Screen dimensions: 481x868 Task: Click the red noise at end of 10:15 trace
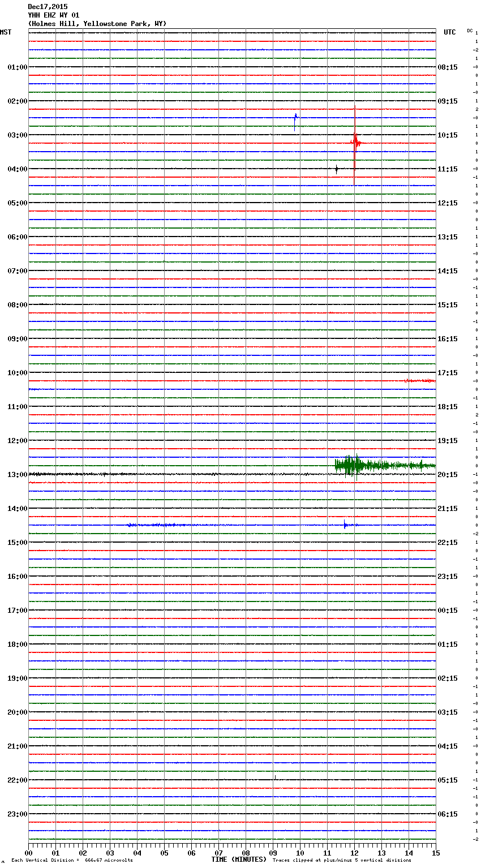click(x=420, y=381)
